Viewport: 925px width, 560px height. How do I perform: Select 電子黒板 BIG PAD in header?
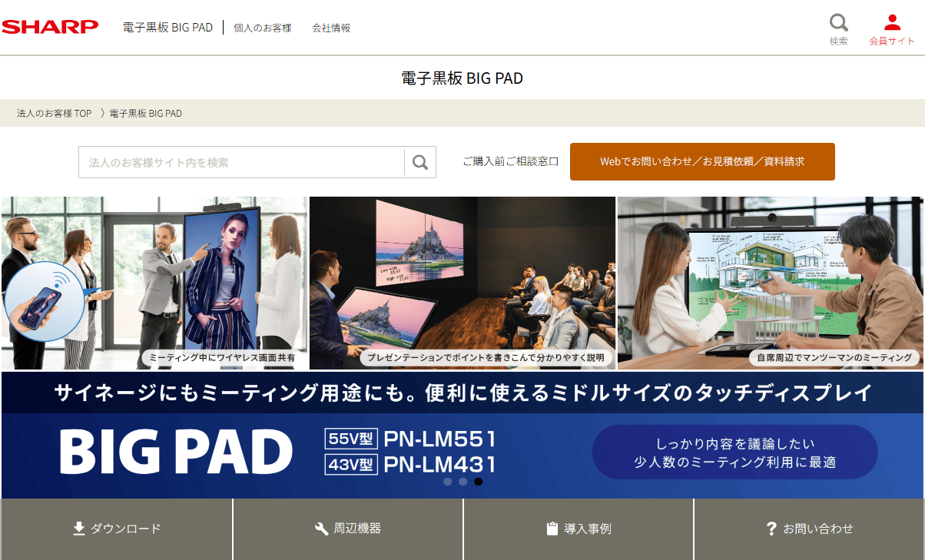pos(167,28)
